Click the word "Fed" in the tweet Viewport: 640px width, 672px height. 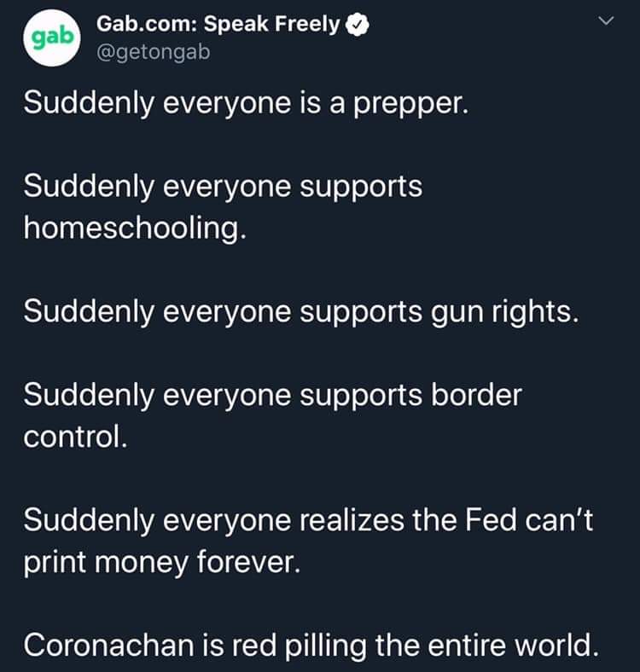pos(491,519)
